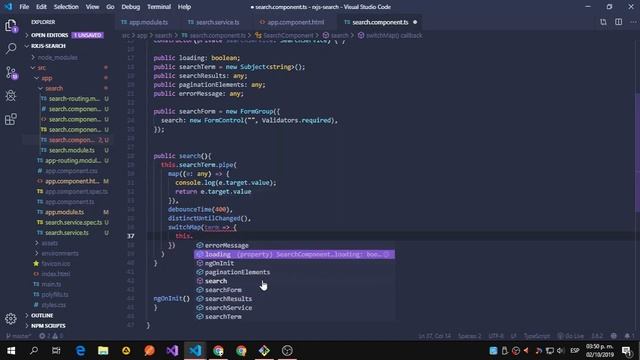This screenshot has height=360, width=640.
Task: Click the split editor icon
Action: pyautogui.click(x=618, y=22)
